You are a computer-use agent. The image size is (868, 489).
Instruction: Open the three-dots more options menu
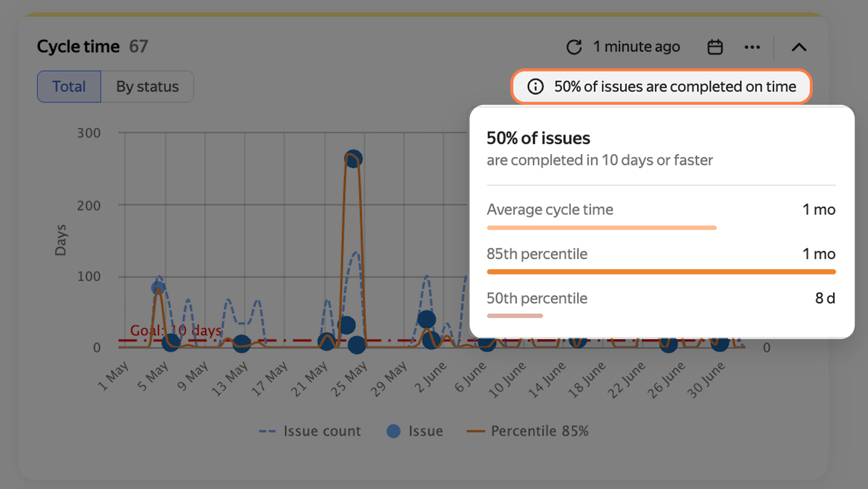point(752,47)
